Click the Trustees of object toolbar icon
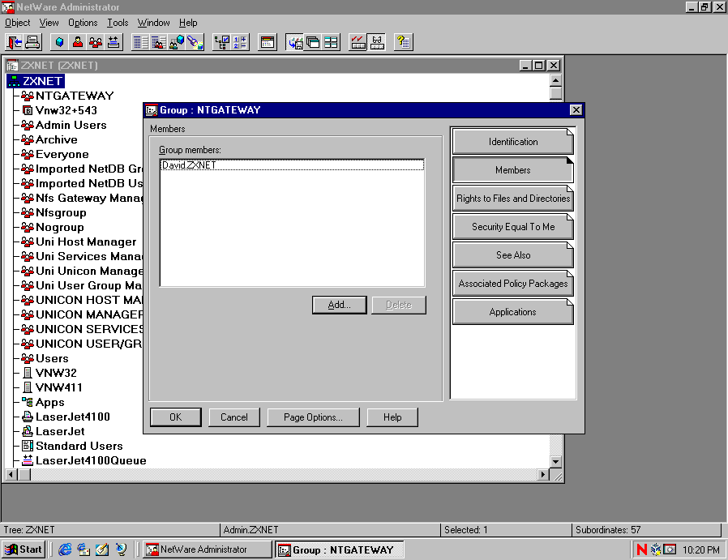Image resolution: width=728 pixels, height=560 pixels. pos(159,42)
